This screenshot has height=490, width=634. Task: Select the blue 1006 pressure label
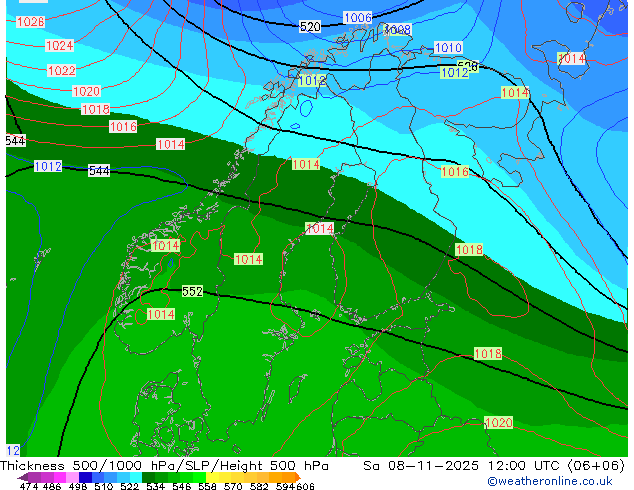pos(357,17)
